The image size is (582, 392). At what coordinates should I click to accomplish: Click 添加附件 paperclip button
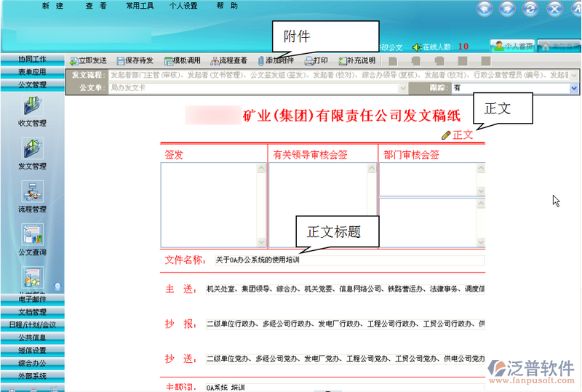pyautogui.click(x=276, y=60)
